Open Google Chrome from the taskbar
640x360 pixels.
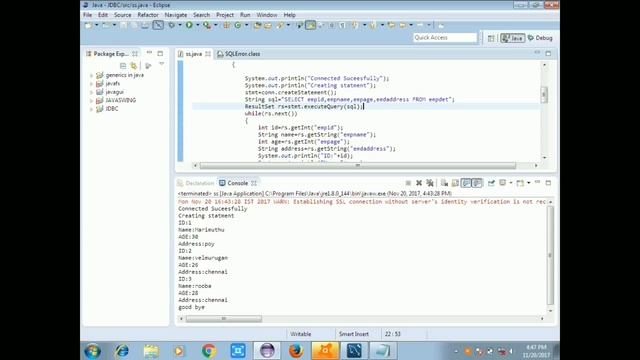(x=209, y=351)
